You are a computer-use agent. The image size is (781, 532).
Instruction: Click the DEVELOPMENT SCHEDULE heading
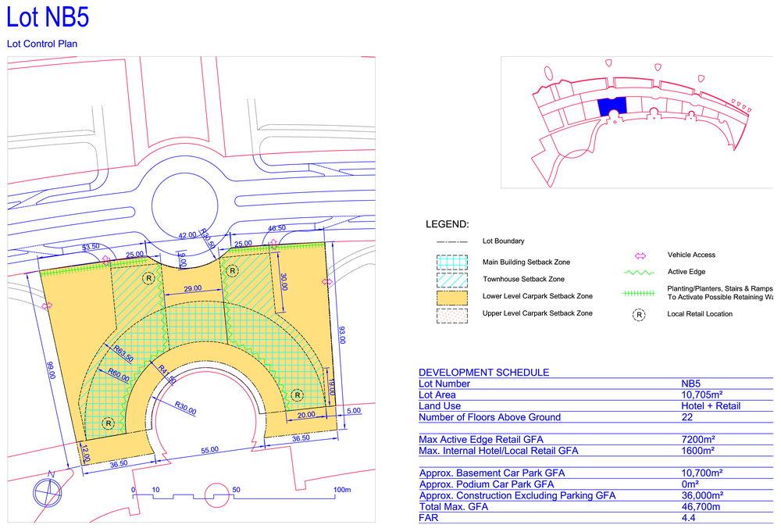(x=483, y=373)
